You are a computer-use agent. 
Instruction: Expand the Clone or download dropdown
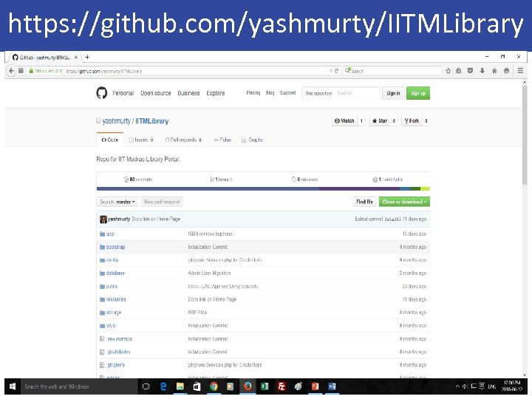(x=404, y=202)
